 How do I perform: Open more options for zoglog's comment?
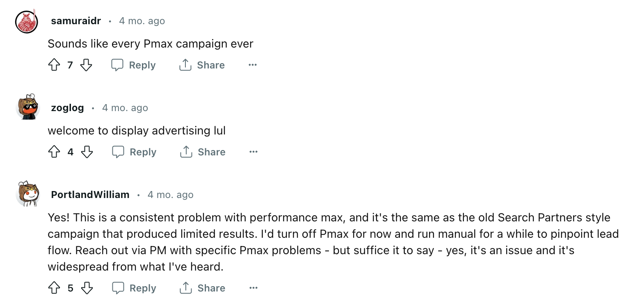coord(253,152)
